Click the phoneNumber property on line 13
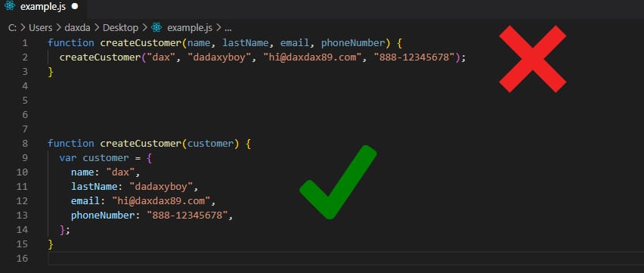This screenshot has height=273, width=644. coord(103,216)
